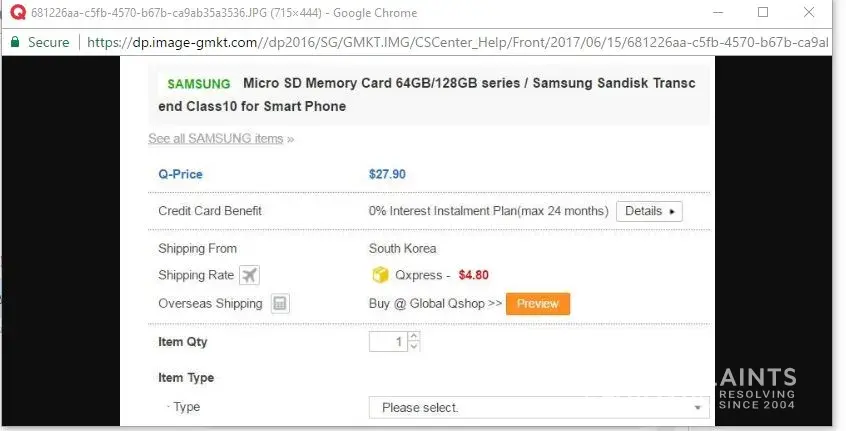Click the Qoo10 favicon in title bar
The width and height of the screenshot is (846, 431).
click(17, 13)
